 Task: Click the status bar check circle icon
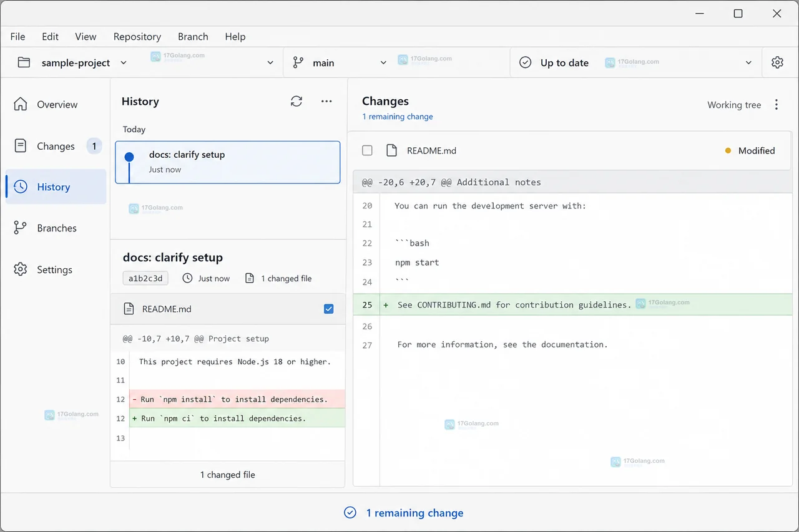point(350,513)
